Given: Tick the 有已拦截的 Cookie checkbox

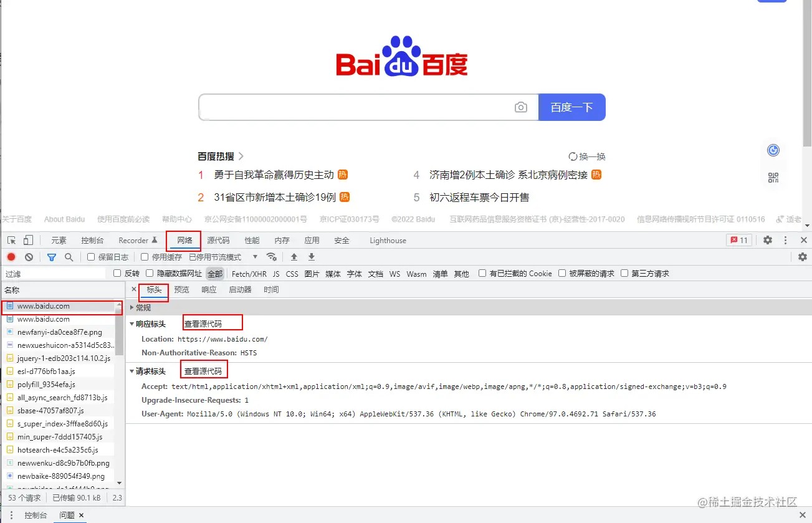Looking at the screenshot, I should tap(482, 273).
